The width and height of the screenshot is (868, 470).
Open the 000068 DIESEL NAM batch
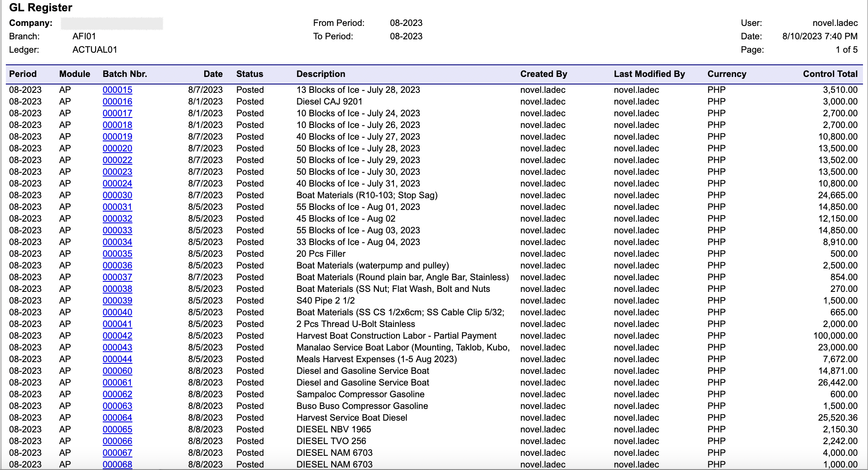(x=117, y=464)
